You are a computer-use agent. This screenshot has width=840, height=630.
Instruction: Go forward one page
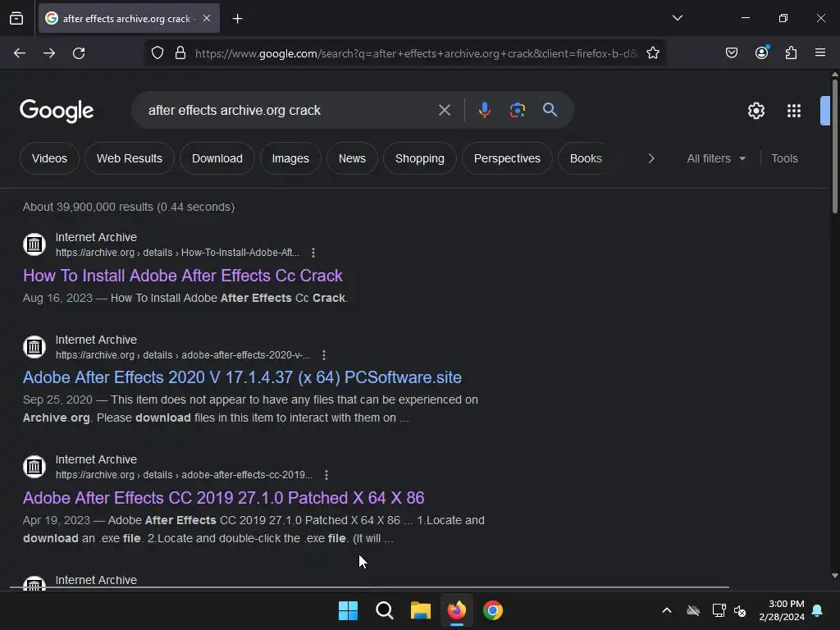click(x=49, y=53)
